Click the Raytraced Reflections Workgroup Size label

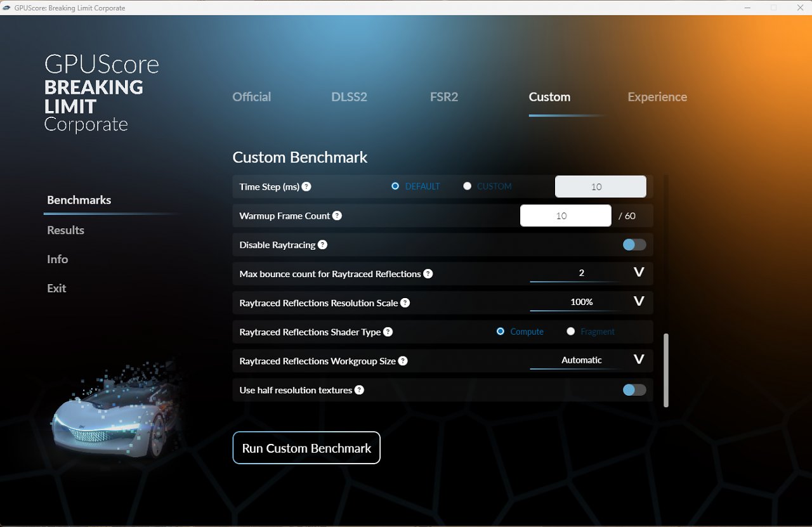317,361
